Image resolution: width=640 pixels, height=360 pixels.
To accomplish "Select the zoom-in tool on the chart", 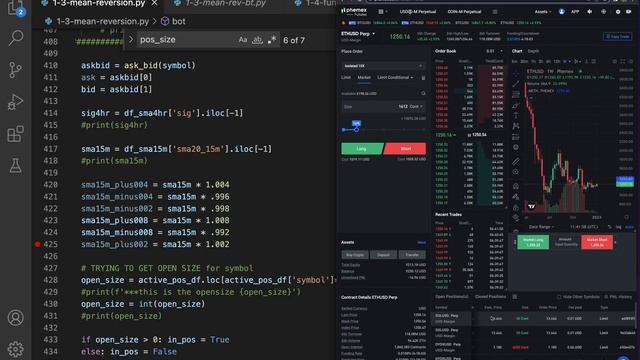I will [516, 172].
